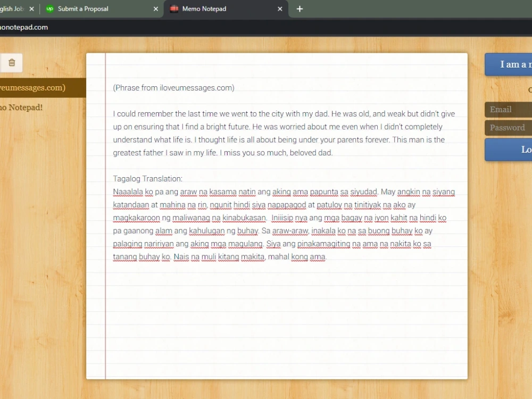Viewport: 532px width, 399px height.
Task: Switch to the Memo Notepad tab
Action: pos(226,9)
